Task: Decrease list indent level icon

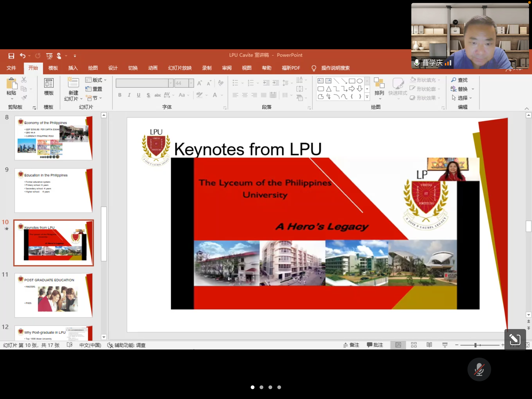Action: pyautogui.click(x=266, y=83)
